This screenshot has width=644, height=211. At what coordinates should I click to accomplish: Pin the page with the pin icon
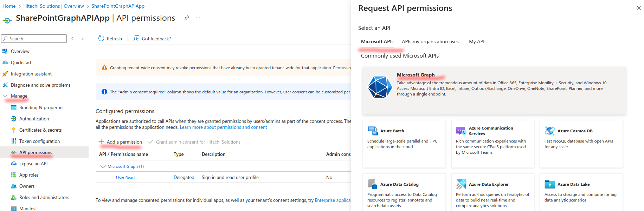(187, 18)
